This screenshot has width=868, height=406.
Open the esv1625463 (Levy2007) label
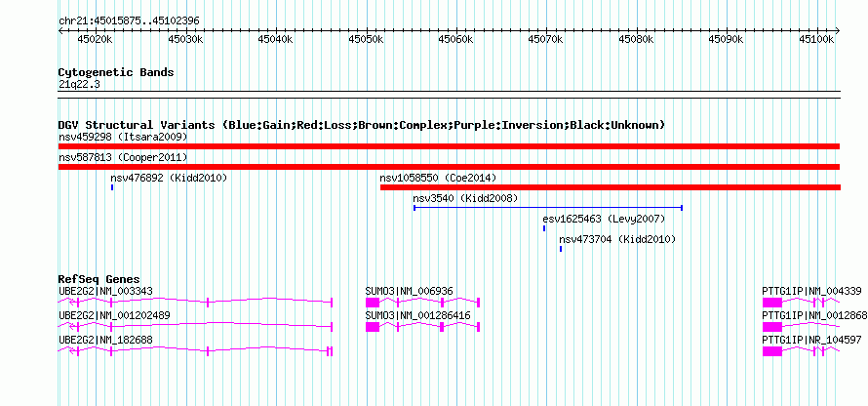[604, 219]
